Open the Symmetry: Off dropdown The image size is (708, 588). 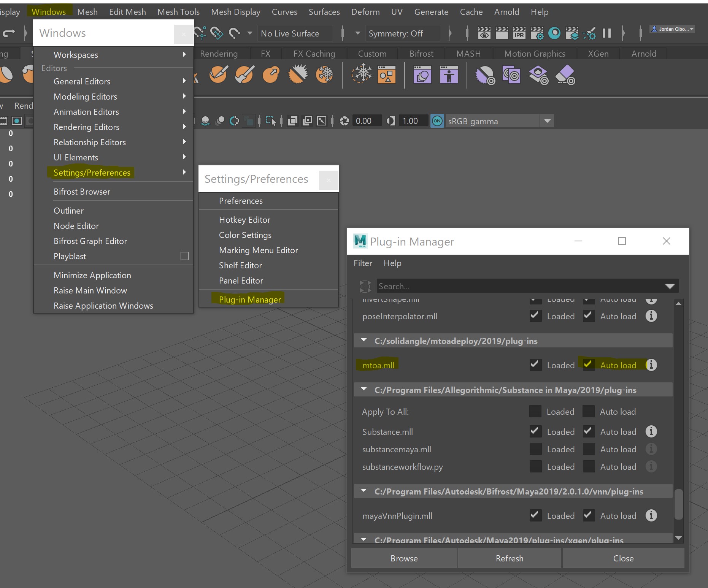[x=402, y=33]
